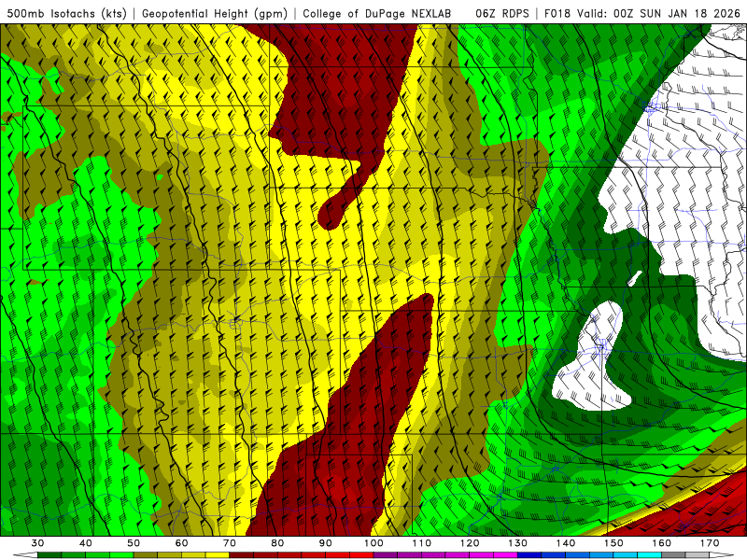Screen dimensions: 747x560
Task: Click the '100' label on the color scale
Action: point(373,543)
